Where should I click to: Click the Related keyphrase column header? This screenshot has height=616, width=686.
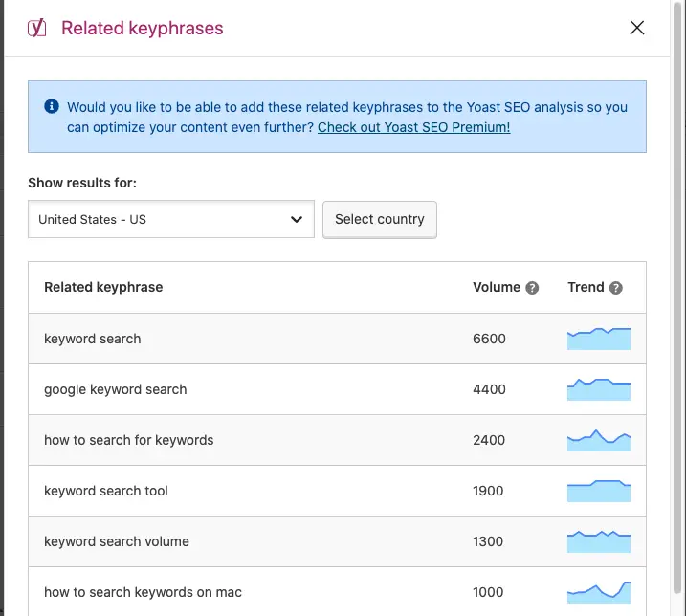103,288
